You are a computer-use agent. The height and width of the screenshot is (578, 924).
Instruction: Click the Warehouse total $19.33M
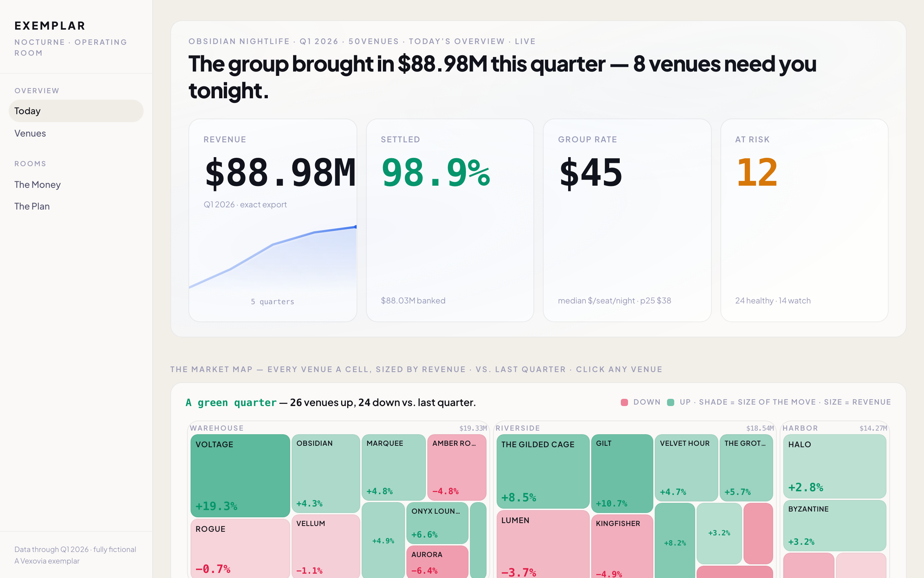(473, 428)
